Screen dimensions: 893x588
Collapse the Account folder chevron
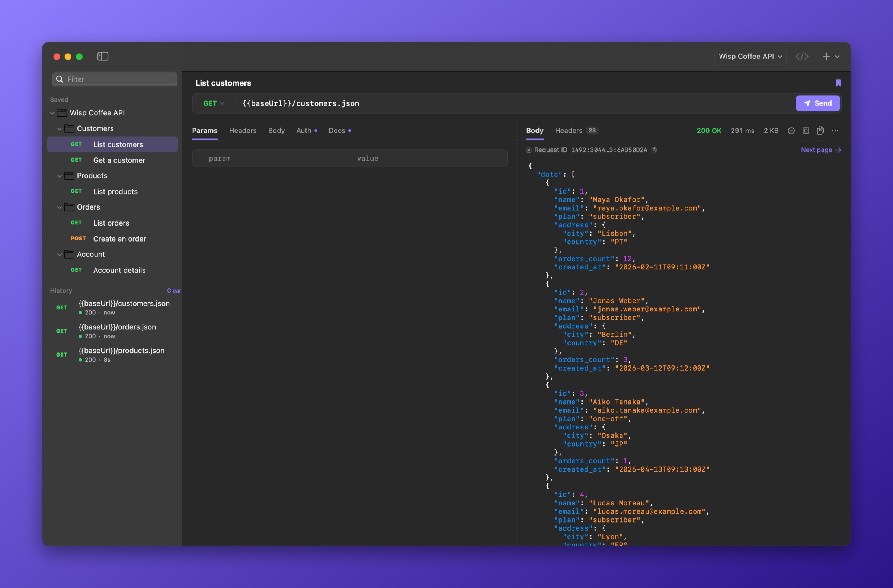tap(59, 255)
